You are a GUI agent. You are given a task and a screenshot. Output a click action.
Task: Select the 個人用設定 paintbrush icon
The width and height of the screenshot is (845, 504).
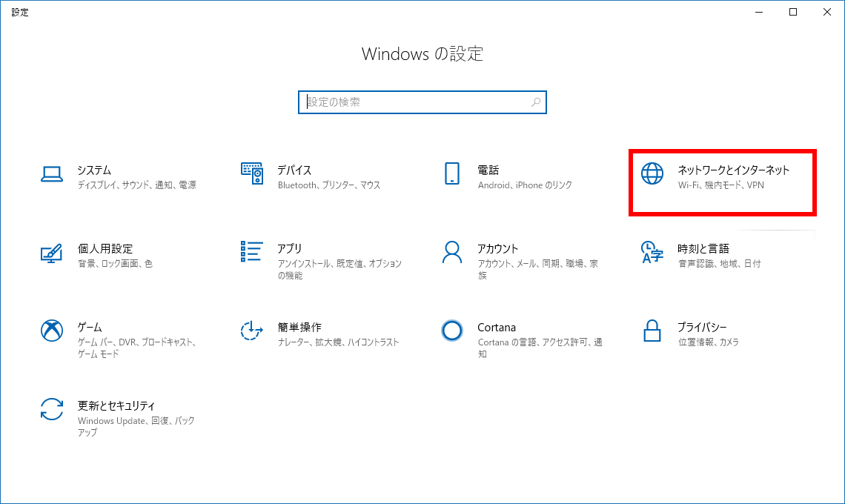point(52,253)
